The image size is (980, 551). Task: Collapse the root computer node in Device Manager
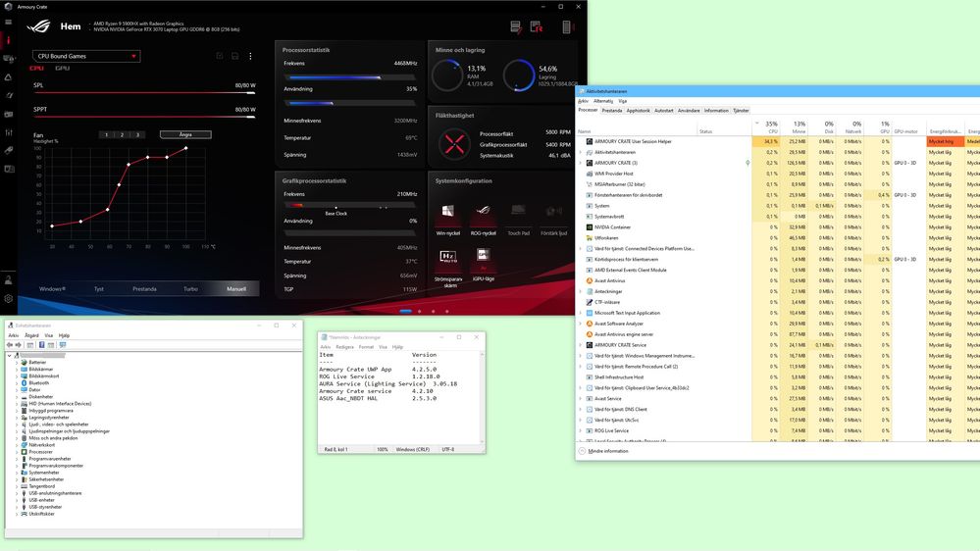[10, 356]
